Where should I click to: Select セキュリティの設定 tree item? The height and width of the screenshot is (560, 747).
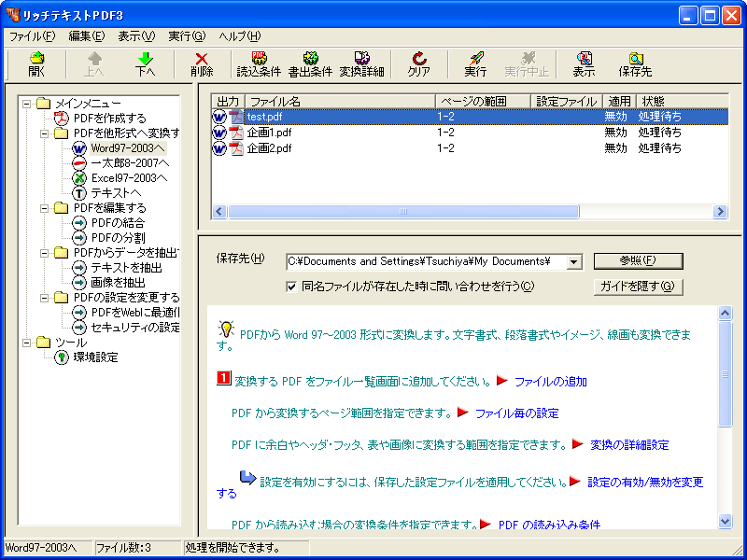pyautogui.click(x=134, y=328)
